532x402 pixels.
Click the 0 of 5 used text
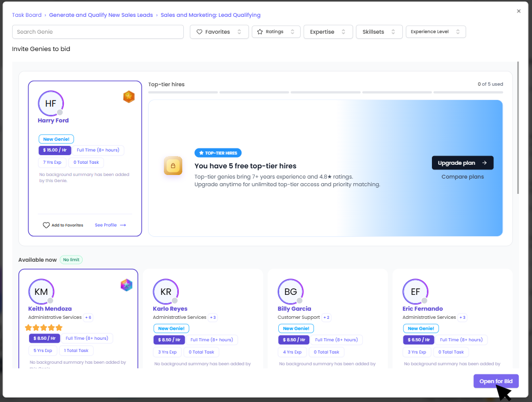490,84
